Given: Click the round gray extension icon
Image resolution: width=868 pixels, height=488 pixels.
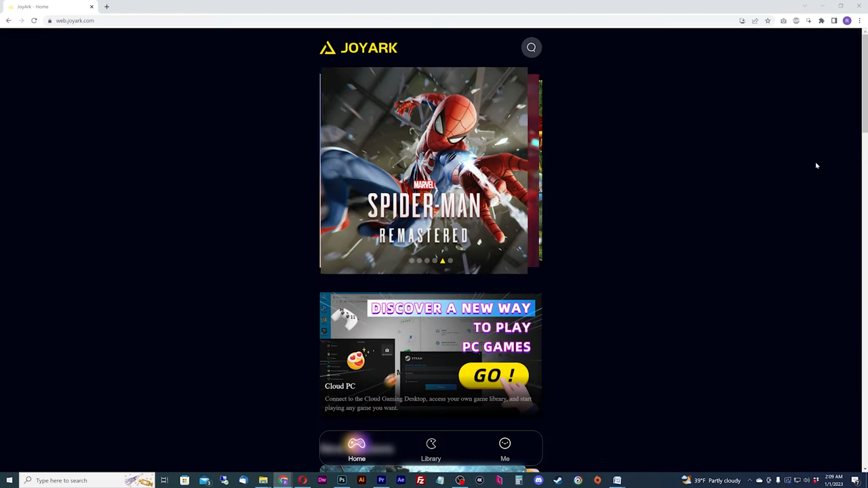Looking at the screenshot, I should click(x=796, y=21).
